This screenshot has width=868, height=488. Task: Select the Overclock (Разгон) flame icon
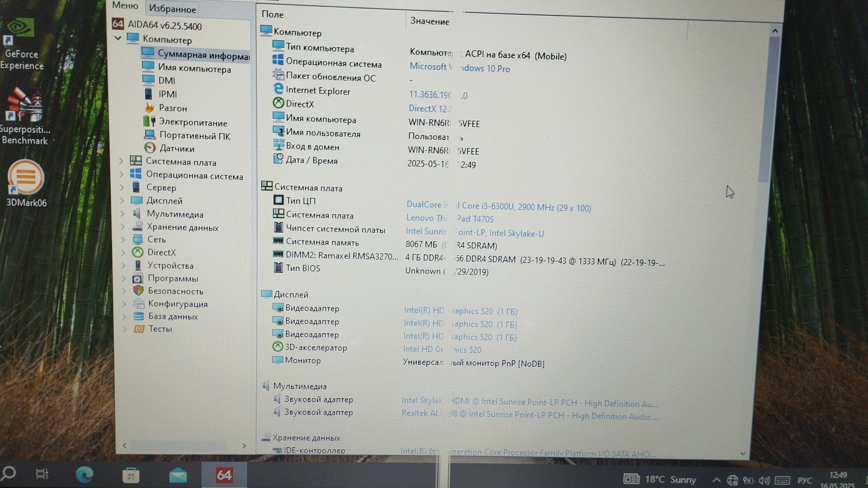[149, 108]
